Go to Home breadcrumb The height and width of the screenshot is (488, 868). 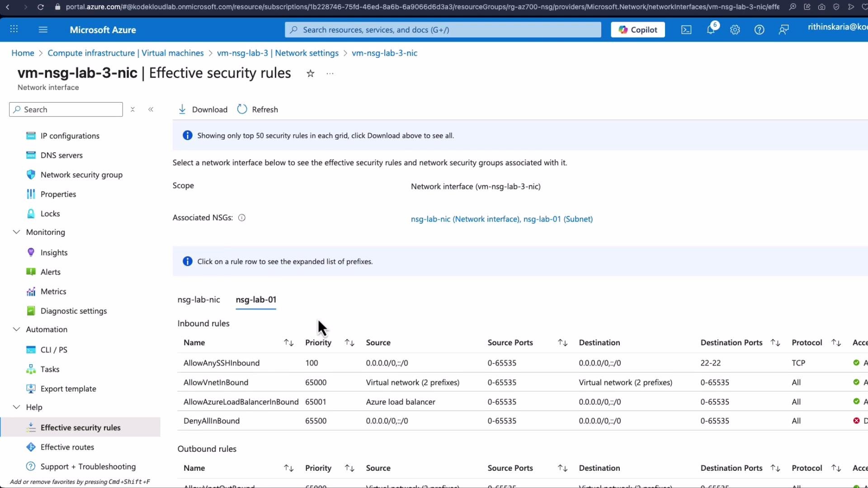[x=23, y=53]
